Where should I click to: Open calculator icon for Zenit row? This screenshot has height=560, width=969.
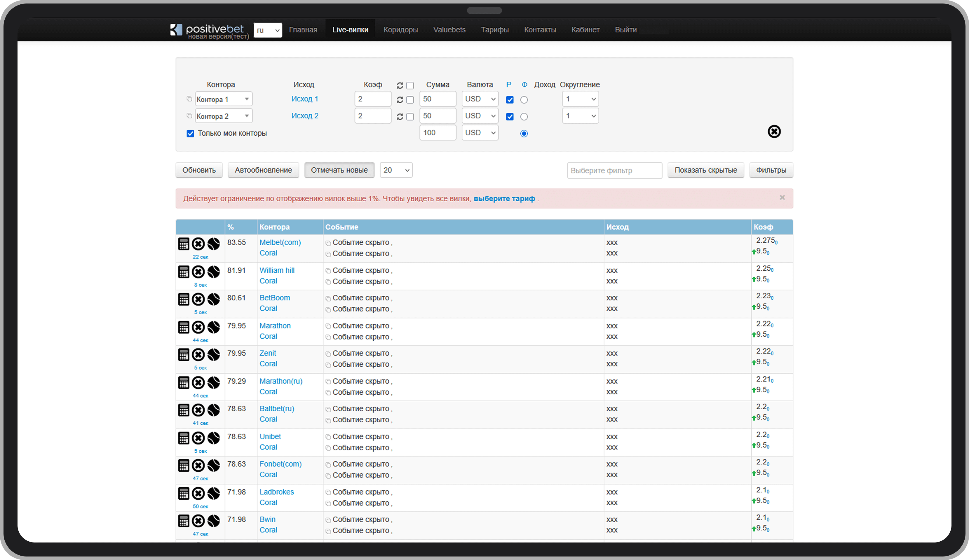(x=184, y=355)
